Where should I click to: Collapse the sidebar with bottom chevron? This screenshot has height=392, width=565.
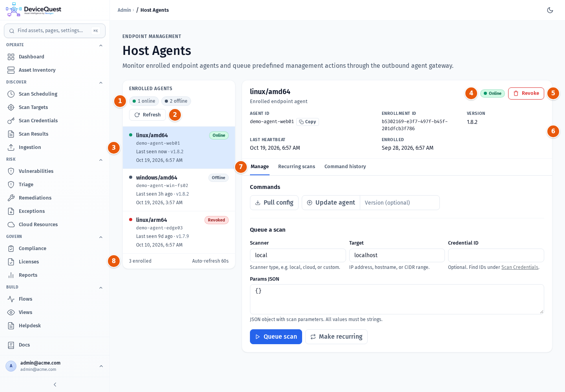point(55,385)
